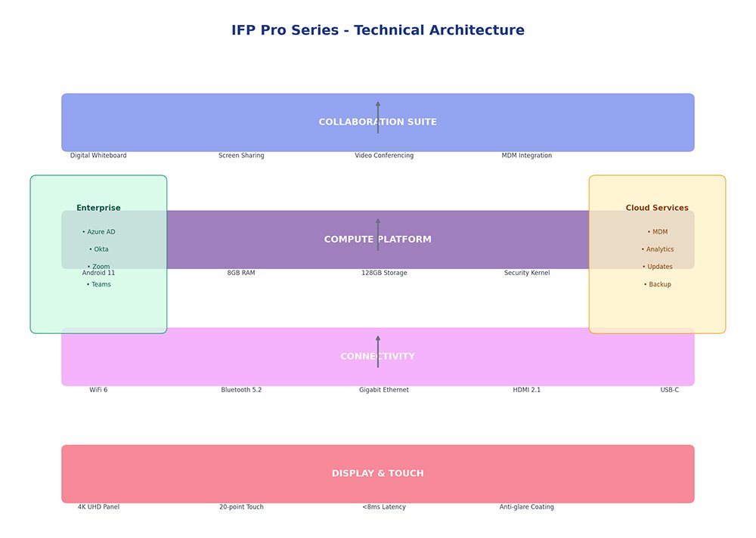Select the Azure AD list item
Screen dimensions: 756x538
click(99, 232)
